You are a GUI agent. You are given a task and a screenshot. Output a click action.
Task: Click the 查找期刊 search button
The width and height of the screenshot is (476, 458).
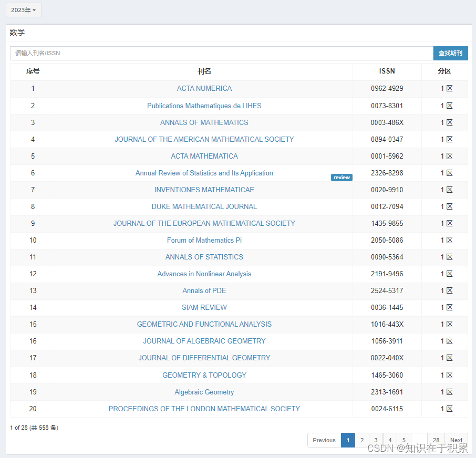point(450,53)
